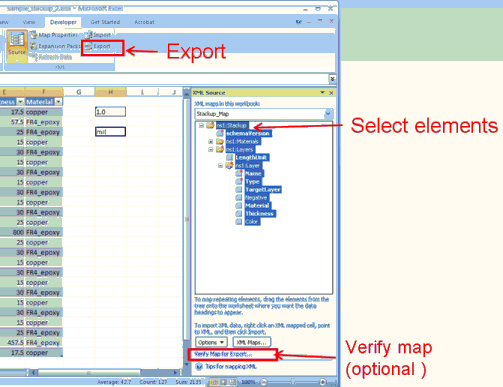Click the ns1:Layers folder icon

coord(220,149)
